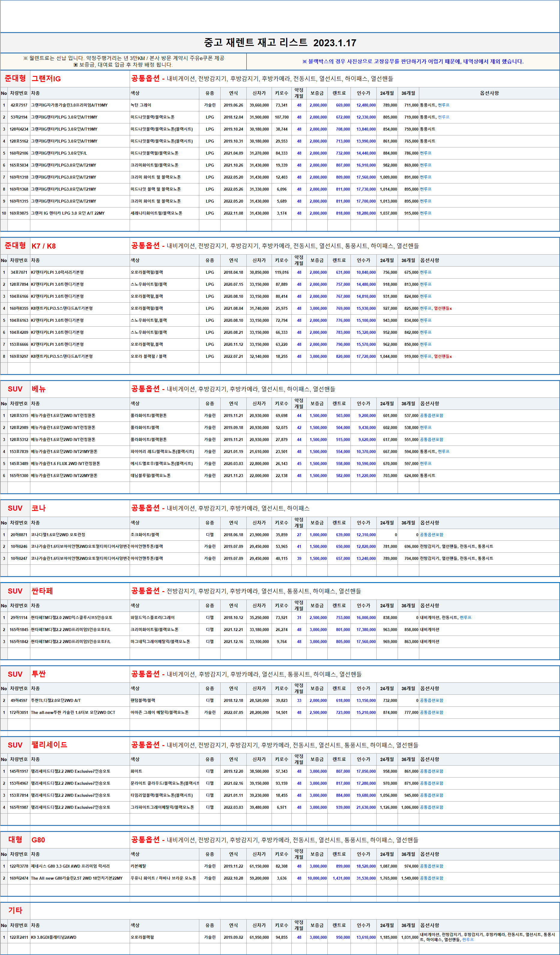Viewport: 560px width, 955px height.
Task: Click color cell 데님블루펄/블랙모노톤
Action: 151,475
